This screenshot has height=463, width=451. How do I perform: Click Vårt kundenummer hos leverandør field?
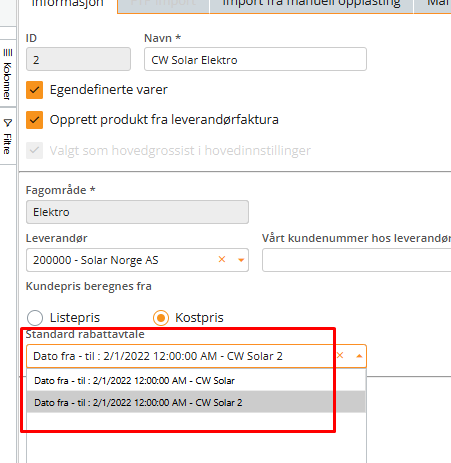(356, 260)
